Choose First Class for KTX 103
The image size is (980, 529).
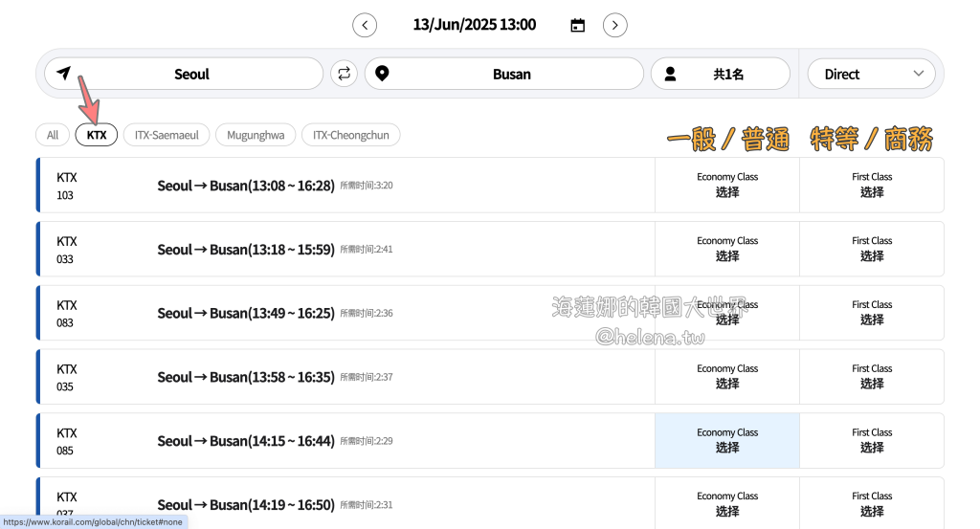[872, 185]
